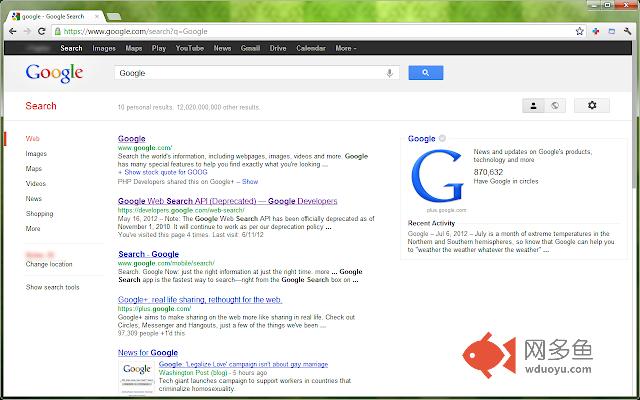The height and width of the screenshot is (400, 640).
Task: Bookmark page with the star icon
Action: (580, 31)
